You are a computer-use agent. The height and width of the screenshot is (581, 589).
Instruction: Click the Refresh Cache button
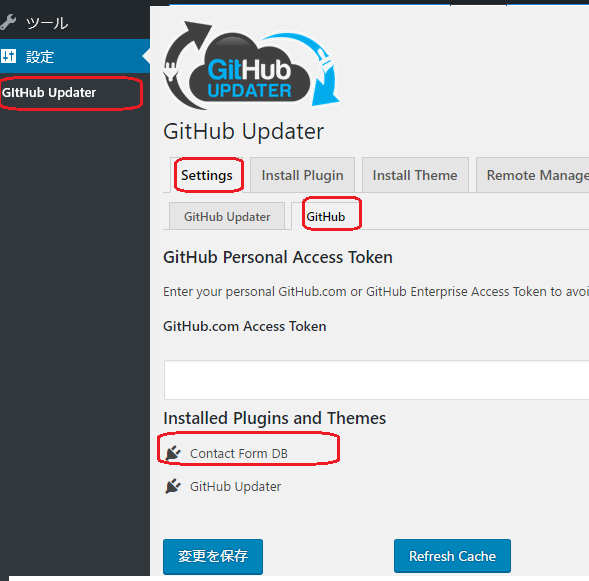coord(452,556)
